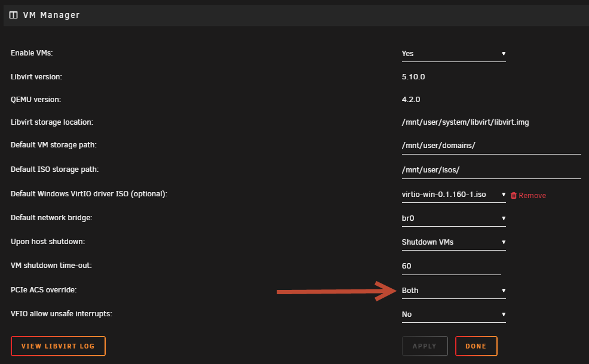
Task: Click the Remove link for VirtIO ISO
Action: pos(532,196)
